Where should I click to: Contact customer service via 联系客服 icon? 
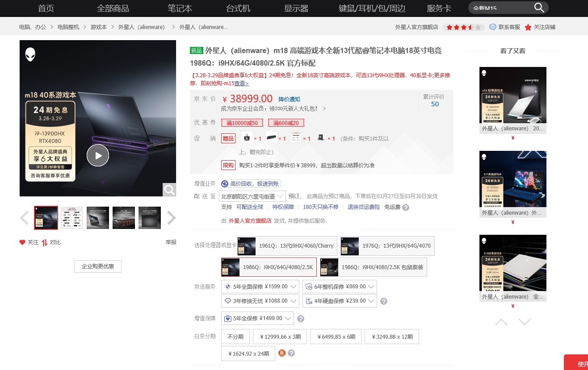click(493, 27)
